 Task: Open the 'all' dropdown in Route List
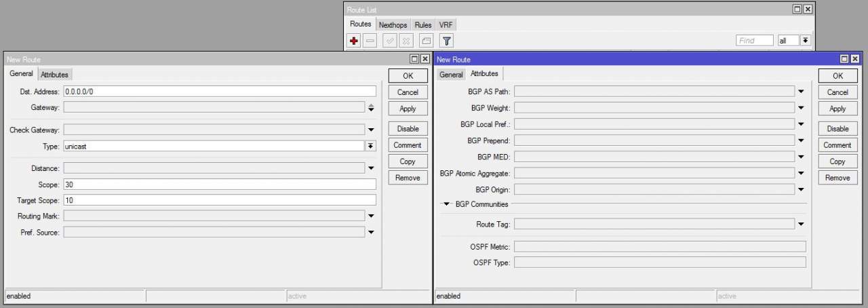tap(806, 41)
